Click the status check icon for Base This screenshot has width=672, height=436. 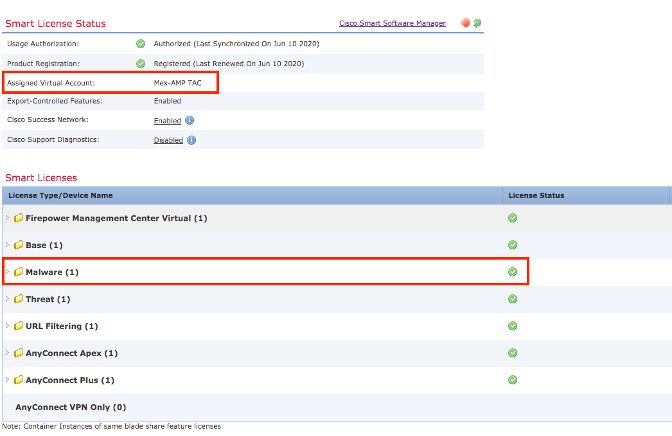coord(513,245)
